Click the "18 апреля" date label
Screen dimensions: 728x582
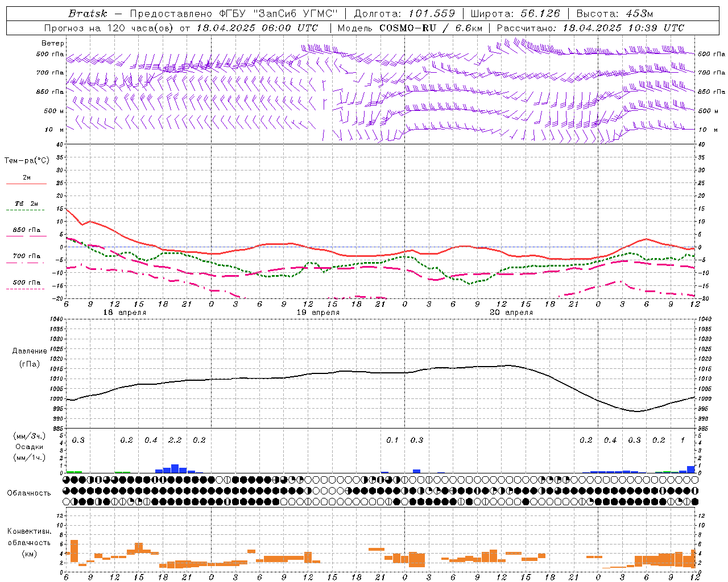point(125,313)
